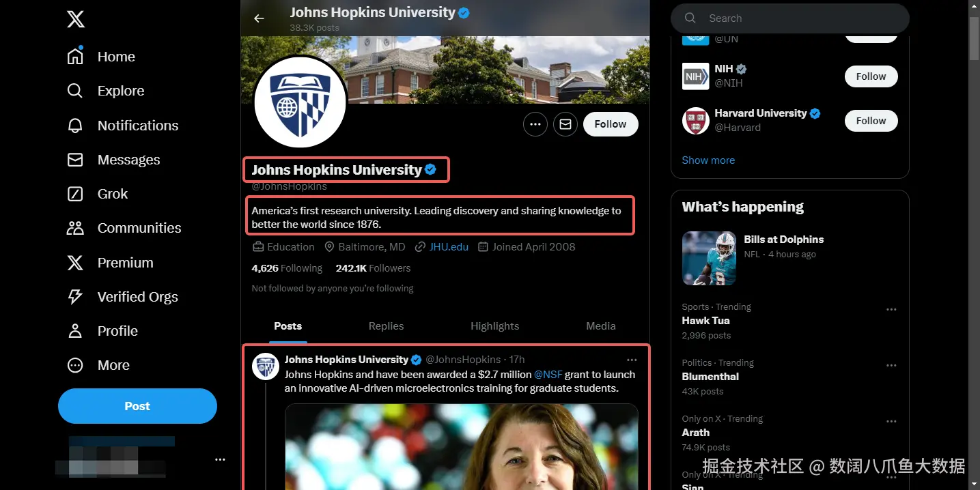
Task: Open the Hawk Tua trend
Action: pos(705,321)
